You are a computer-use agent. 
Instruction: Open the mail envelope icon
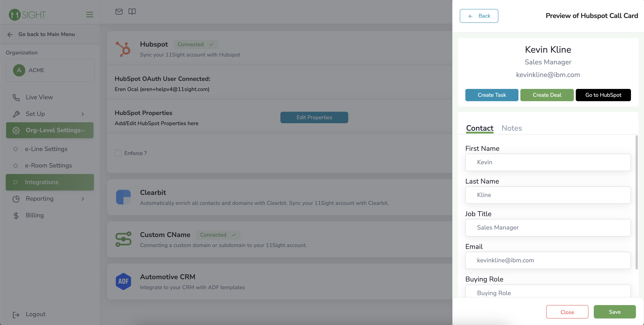(119, 11)
